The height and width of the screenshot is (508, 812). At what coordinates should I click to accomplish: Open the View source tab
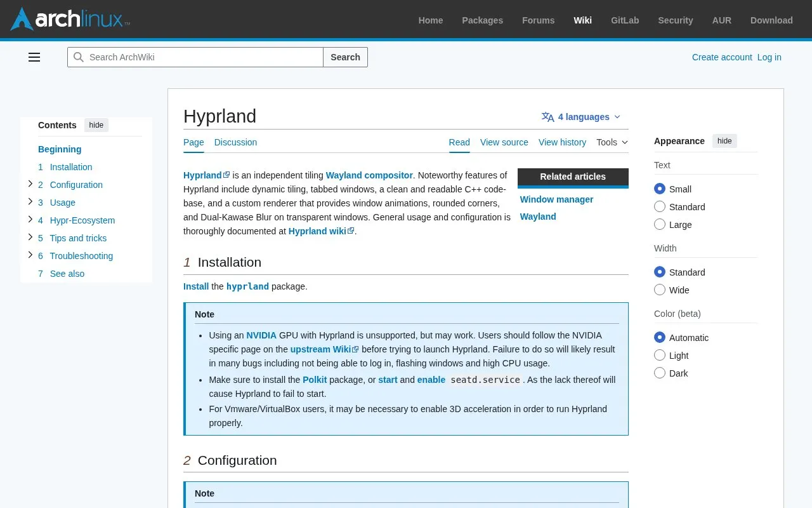point(504,142)
